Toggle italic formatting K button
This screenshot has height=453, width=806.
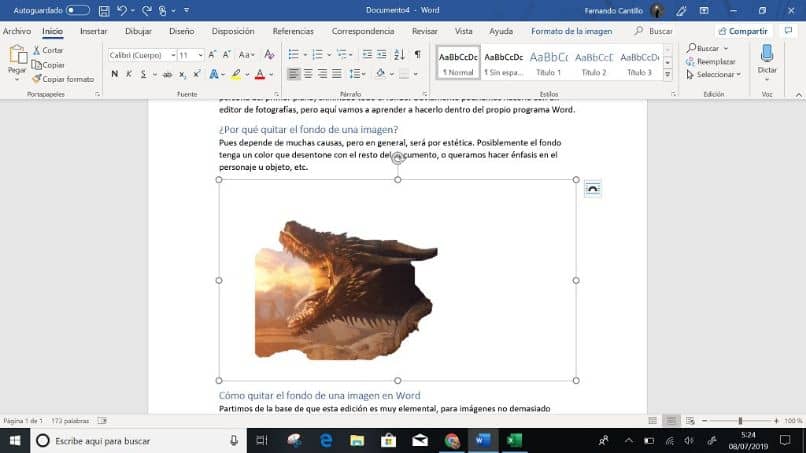point(129,74)
